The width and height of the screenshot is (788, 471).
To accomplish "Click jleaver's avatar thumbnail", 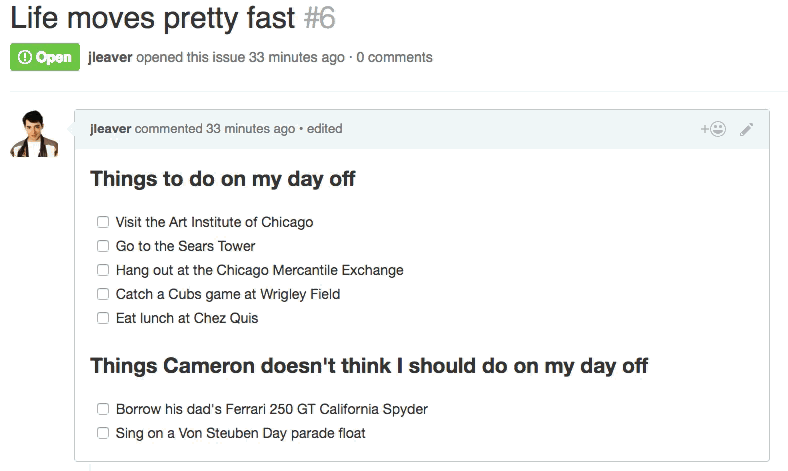I will tap(34, 133).
